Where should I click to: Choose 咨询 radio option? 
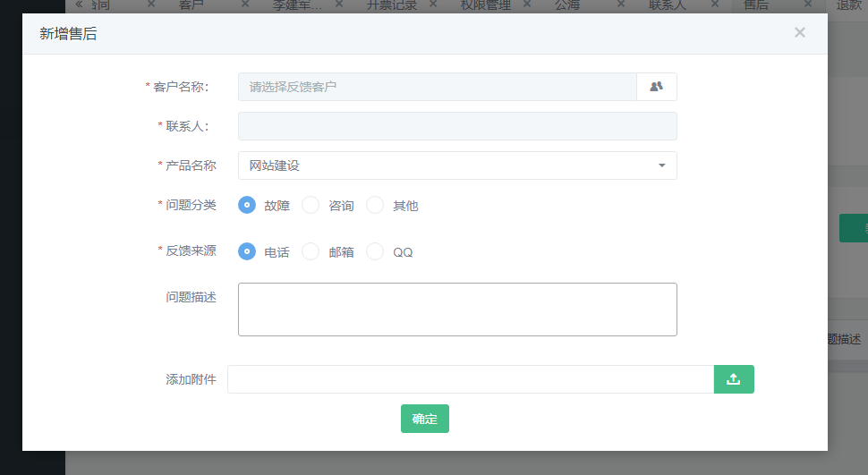311,206
